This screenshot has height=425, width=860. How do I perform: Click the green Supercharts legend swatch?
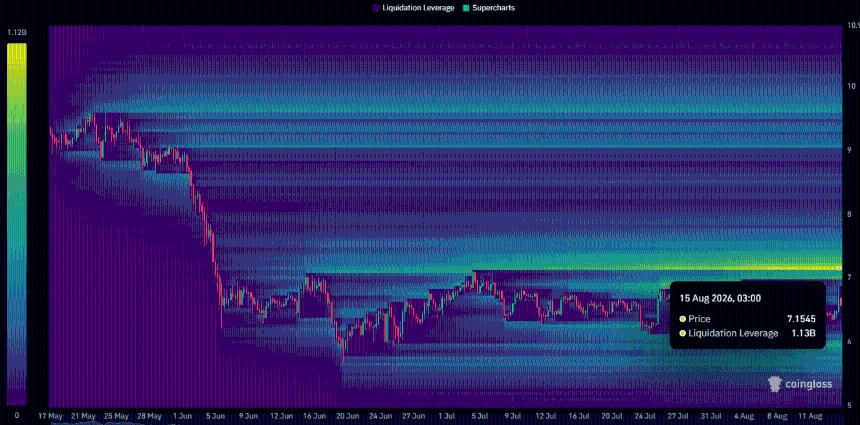click(464, 8)
